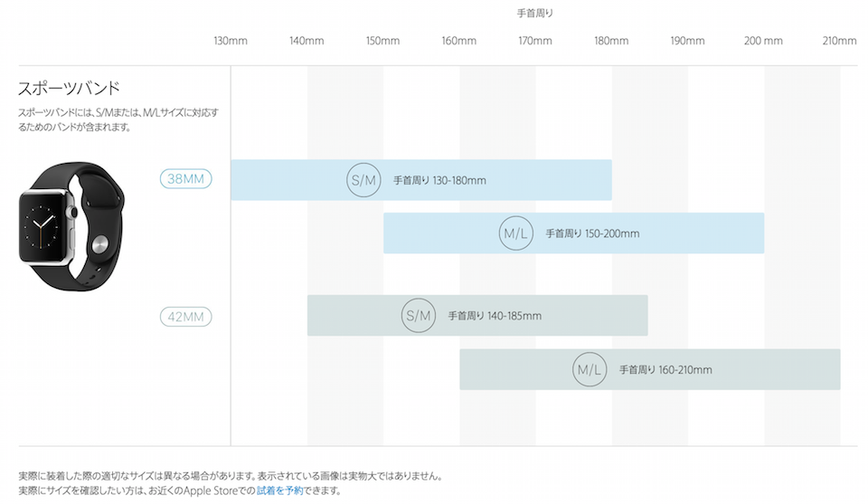Select the S/M circle icon for 140-185mm wrist
The image size is (868, 504).
[418, 316]
